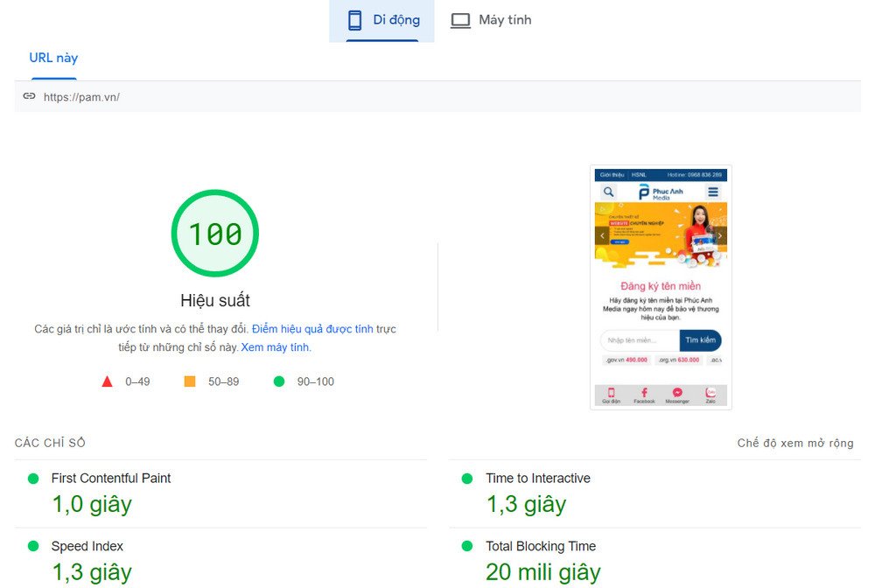This screenshot has height=588, width=875.
Task: Open the search magnifier in the site preview
Action: click(610, 191)
